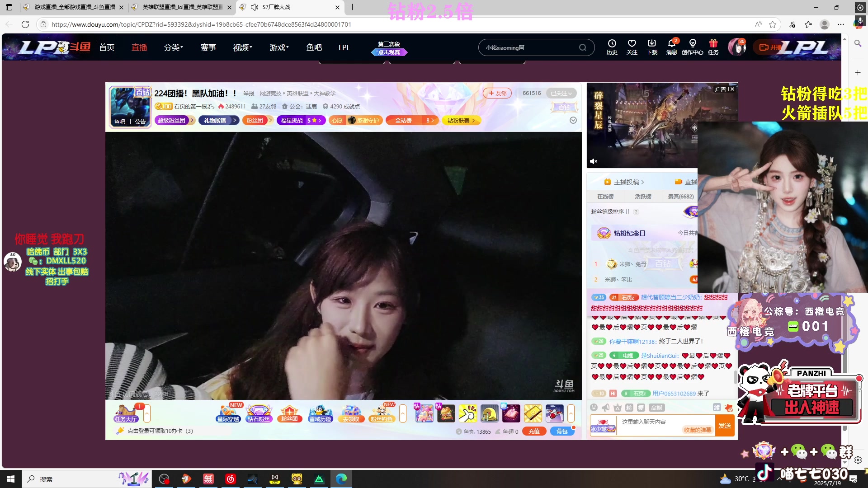Click the 下载 download icon

[651, 47]
